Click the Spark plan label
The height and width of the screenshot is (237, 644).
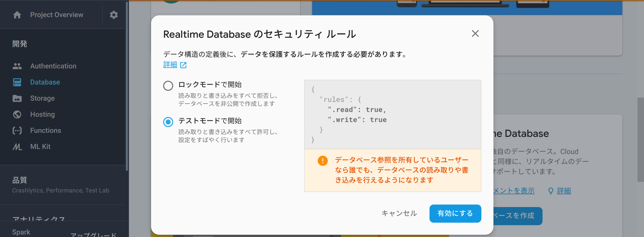21,232
